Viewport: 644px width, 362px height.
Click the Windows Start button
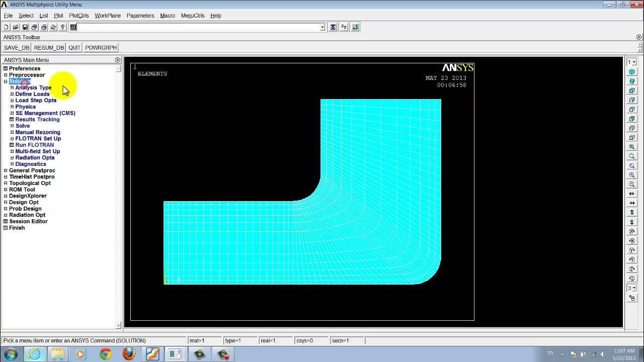pos(11,354)
